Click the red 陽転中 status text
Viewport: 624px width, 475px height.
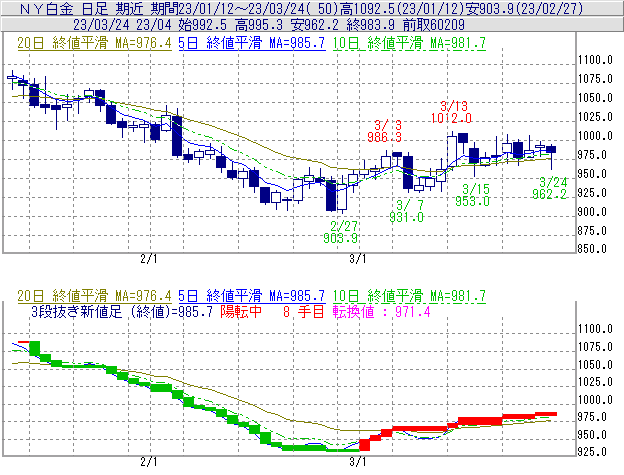coord(241,311)
